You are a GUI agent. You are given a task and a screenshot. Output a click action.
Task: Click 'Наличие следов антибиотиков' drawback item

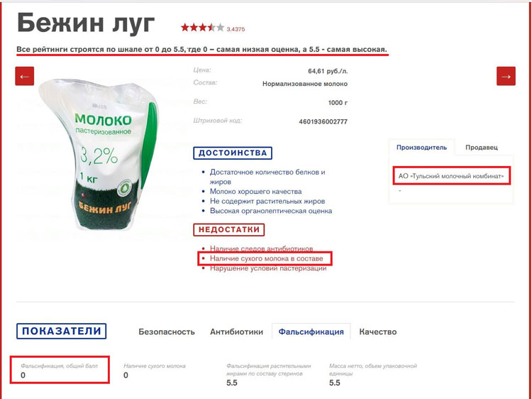[261, 248]
